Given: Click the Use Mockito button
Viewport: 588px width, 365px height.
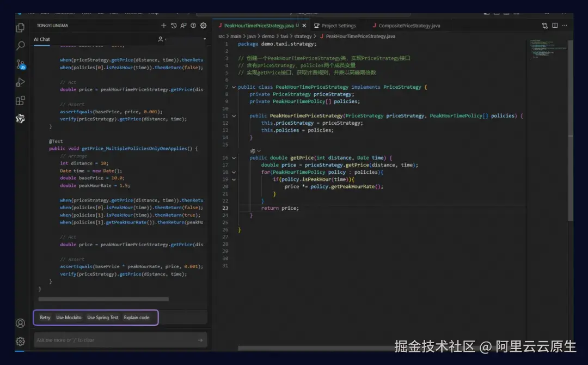Looking at the screenshot, I should point(69,318).
